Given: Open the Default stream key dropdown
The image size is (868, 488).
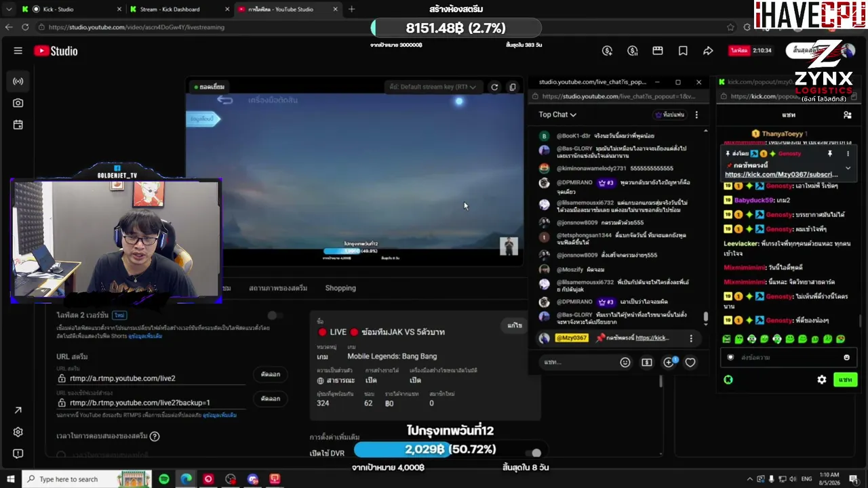Looking at the screenshot, I should click(x=433, y=87).
